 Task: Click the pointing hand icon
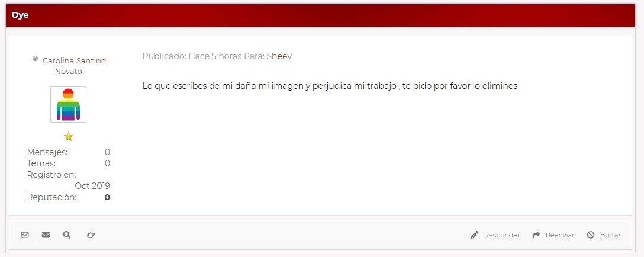click(x=91, y=235)
